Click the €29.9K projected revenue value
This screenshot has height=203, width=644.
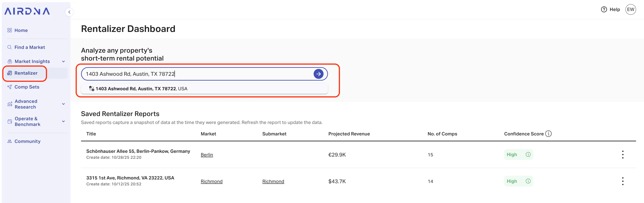(x=337, y=155)
